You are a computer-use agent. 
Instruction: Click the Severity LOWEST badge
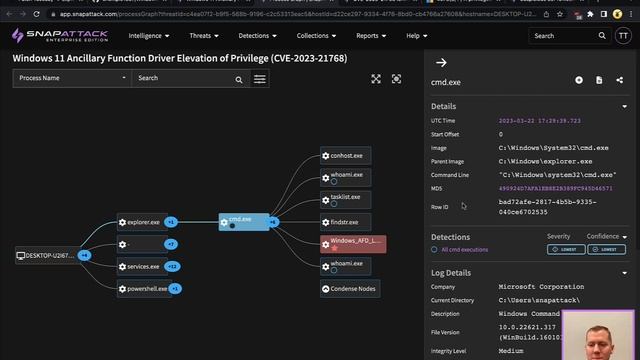[566, 249]
